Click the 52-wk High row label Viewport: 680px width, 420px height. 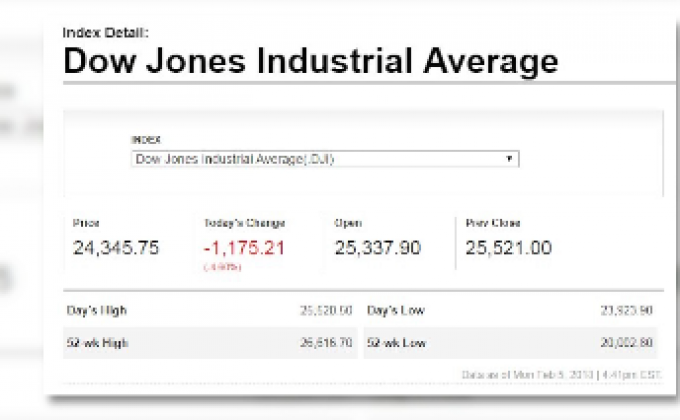(98, 343)
